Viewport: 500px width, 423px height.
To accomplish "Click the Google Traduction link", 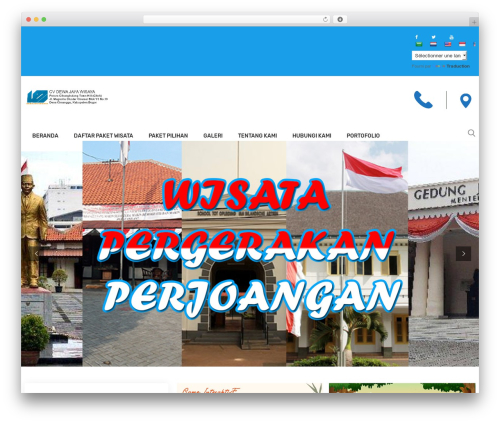I will [452, 66].
